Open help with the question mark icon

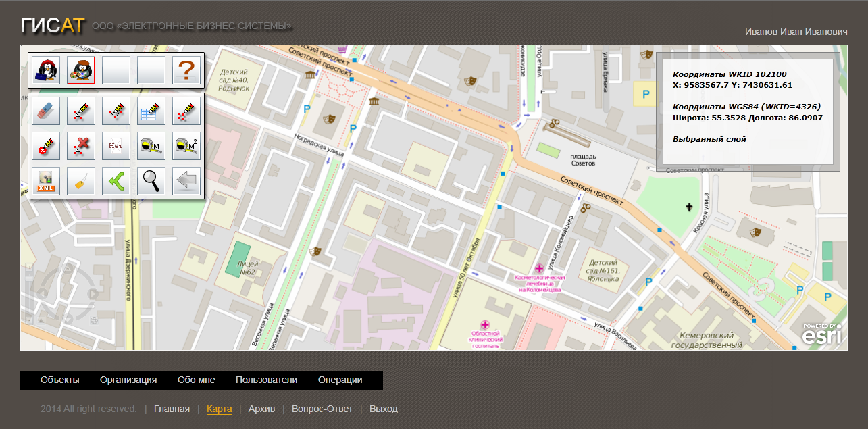[x=186, y=70]
